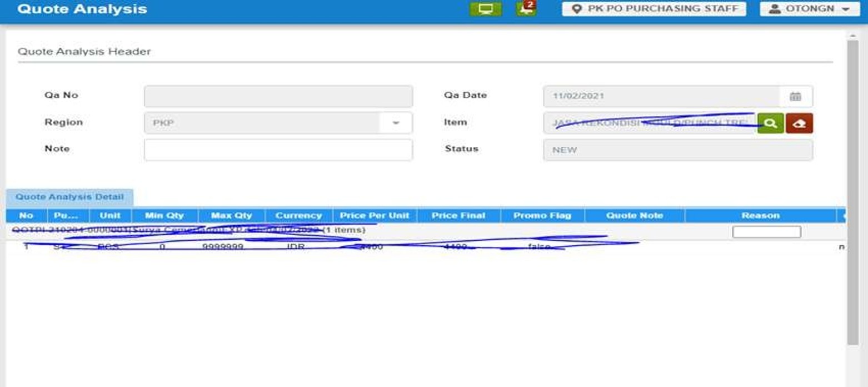Click the Quote Analysis Header section title

click(x=84, y=52)
